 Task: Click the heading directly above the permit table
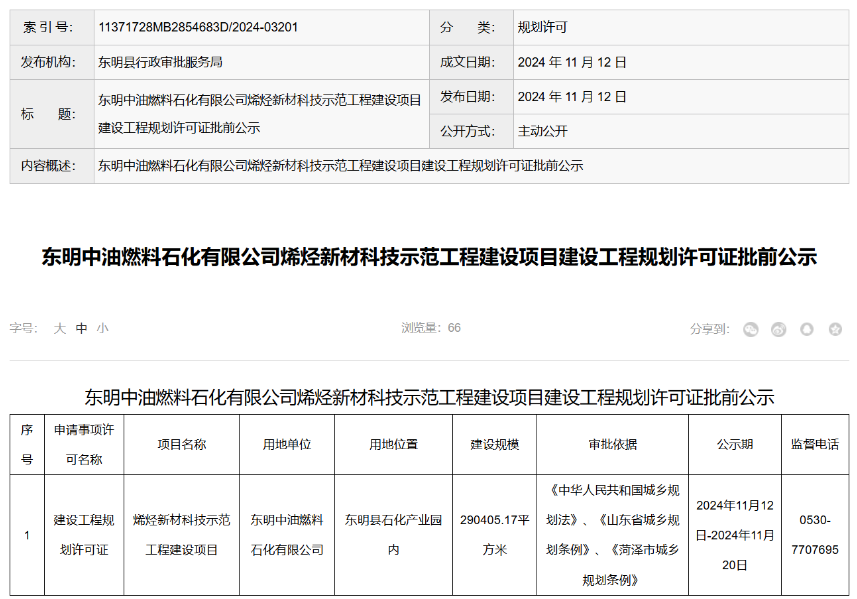pyautogui.click(x=429, y=397)
